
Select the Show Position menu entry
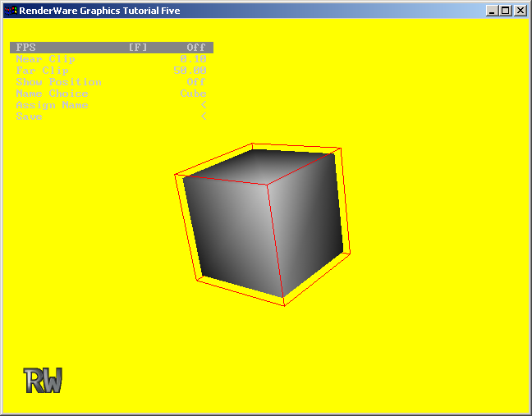click(112, 82)
